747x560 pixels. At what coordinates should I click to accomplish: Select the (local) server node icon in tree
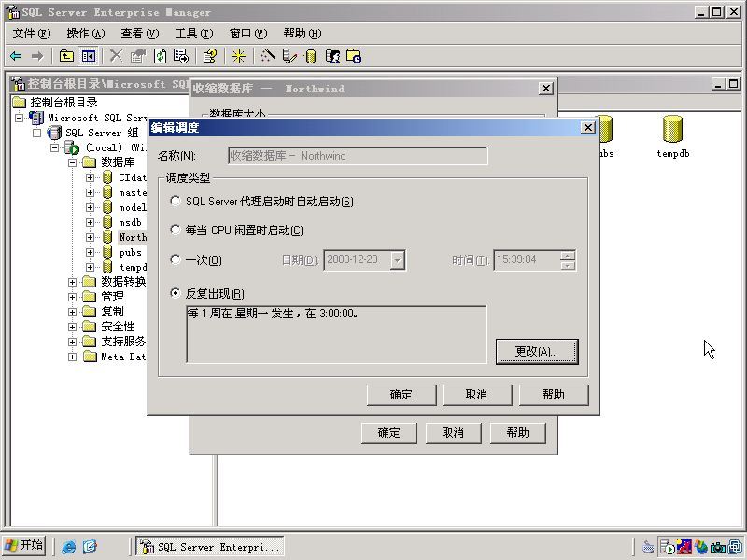[72, 147]
